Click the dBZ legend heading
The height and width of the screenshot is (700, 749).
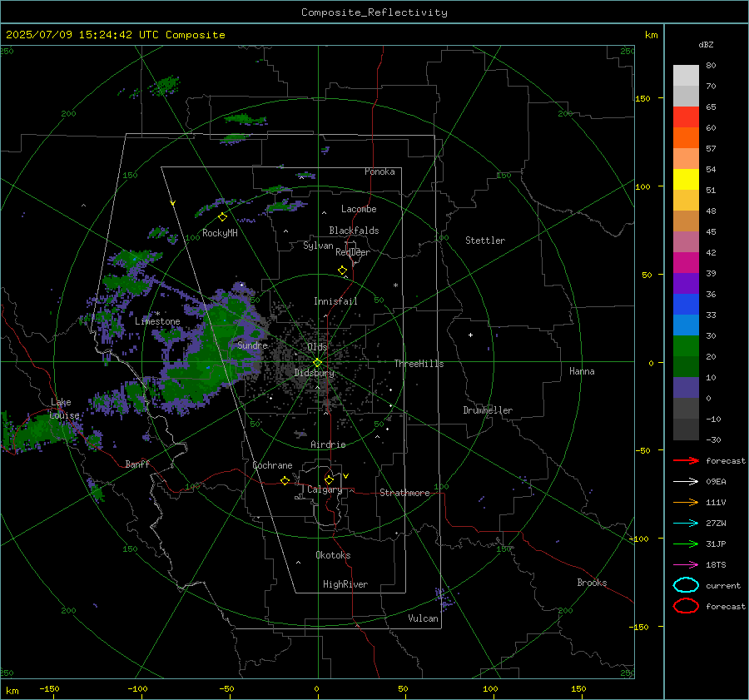click(x=706, y=44)
